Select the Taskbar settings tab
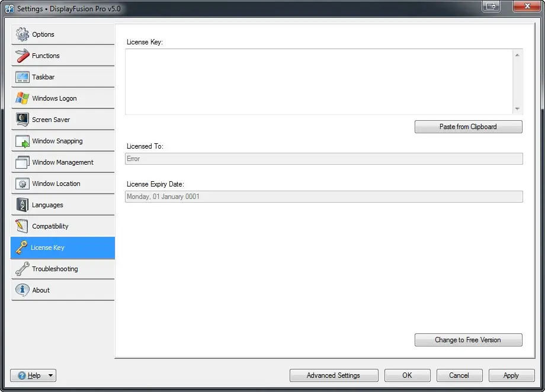This screenshot has width=545, height=392. 63,77
